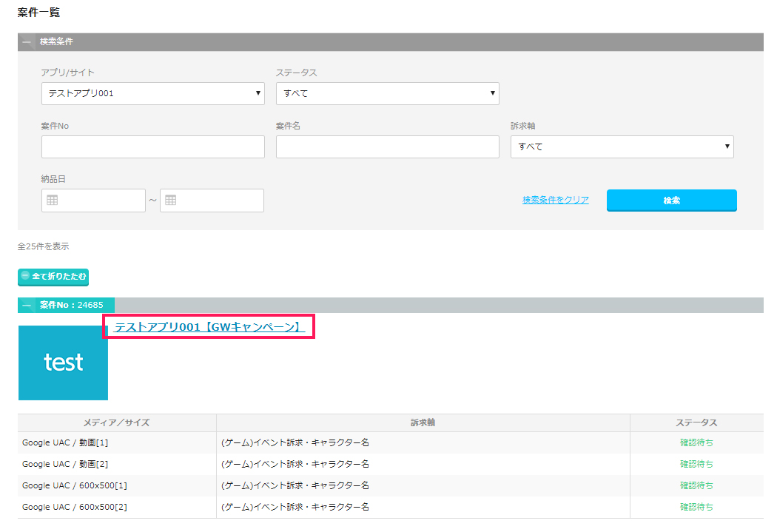Open the ステータス dropdown
777x532 pixels.
[387, 94]
